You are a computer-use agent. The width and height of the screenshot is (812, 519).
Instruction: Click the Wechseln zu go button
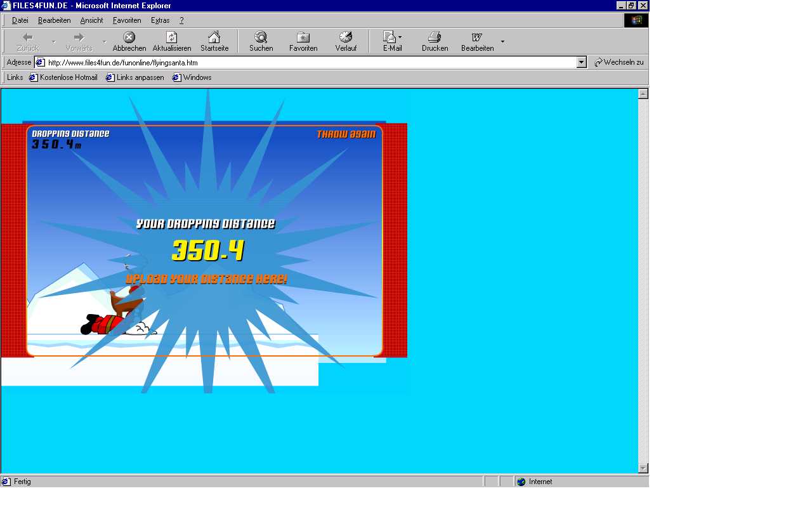tap(619, 62)
